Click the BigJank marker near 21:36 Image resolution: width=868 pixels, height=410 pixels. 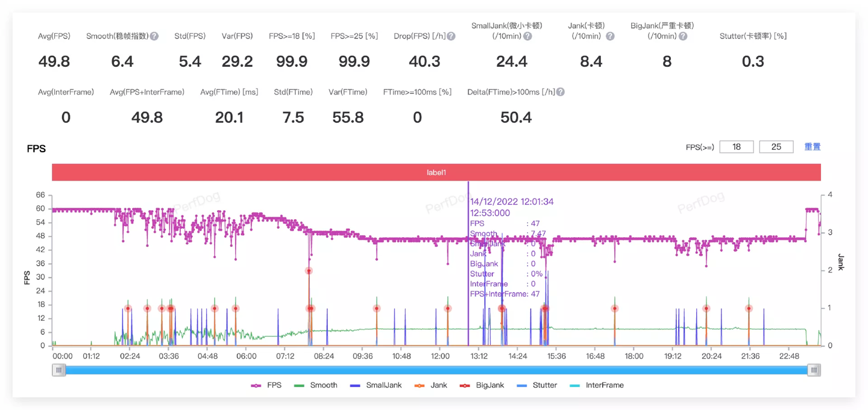[749, 308]
